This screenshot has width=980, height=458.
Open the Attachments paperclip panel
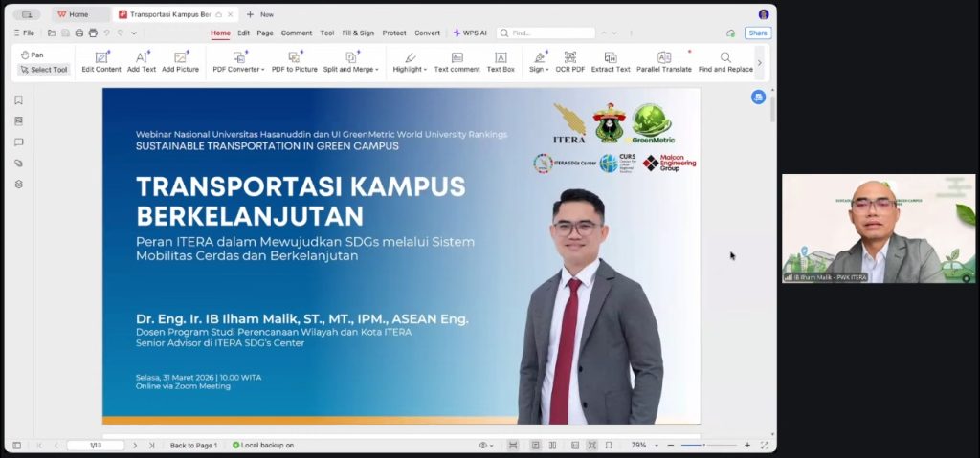(18, 164)
